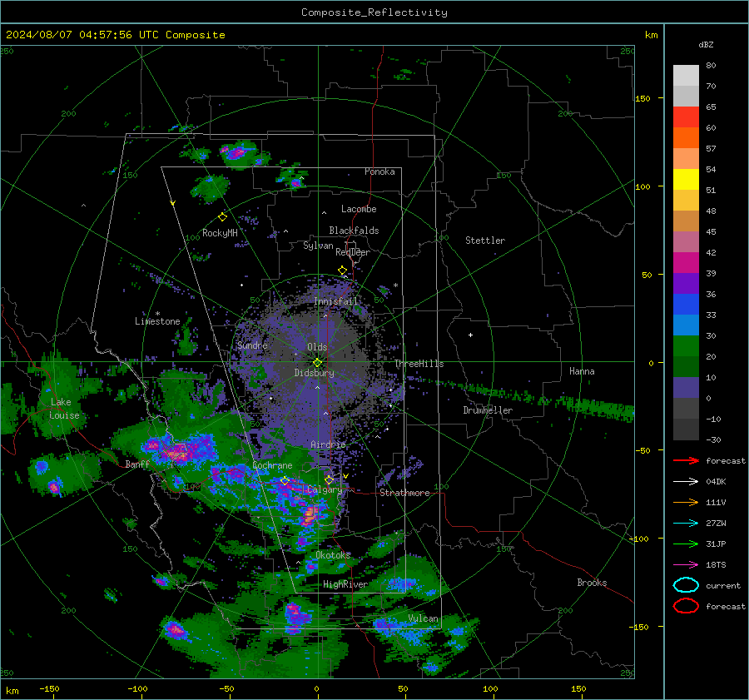The width and height of the screenshot is (749, 700).
Task: Click the Innisfail label
Action: 336,301
